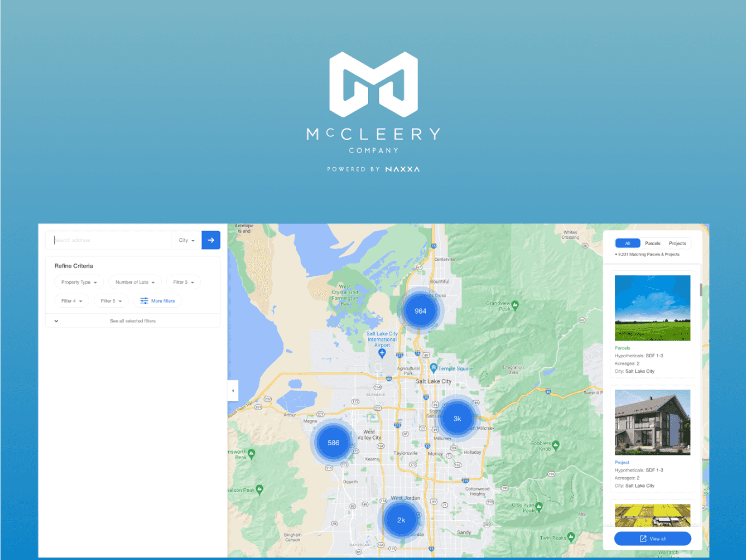Screen dimensions: 746x560
Task: Grab the results list scrollbar
Action: tap(701, 290)
